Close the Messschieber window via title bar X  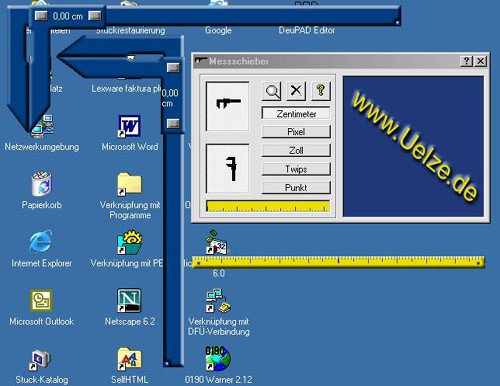click(480, 61)
